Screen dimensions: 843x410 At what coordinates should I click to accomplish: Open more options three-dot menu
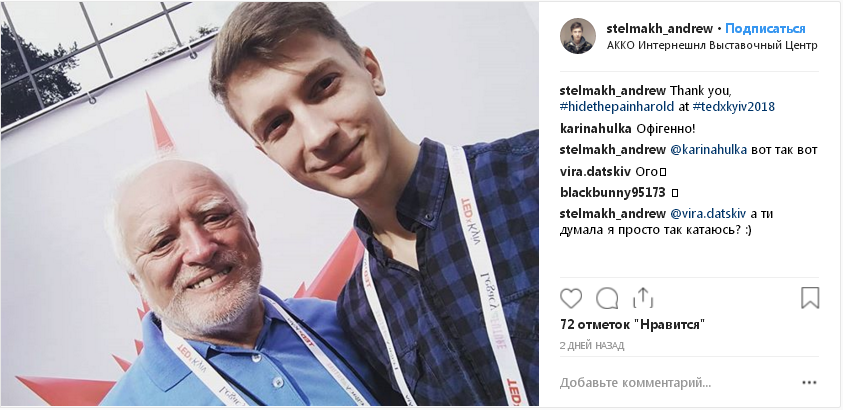tap(809, 383)
